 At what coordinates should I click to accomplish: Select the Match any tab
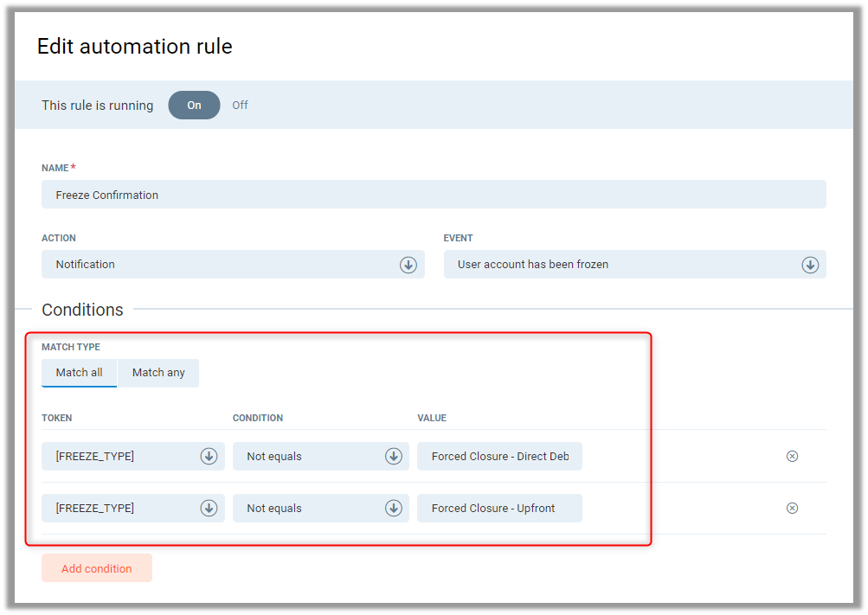pos(158,373)
